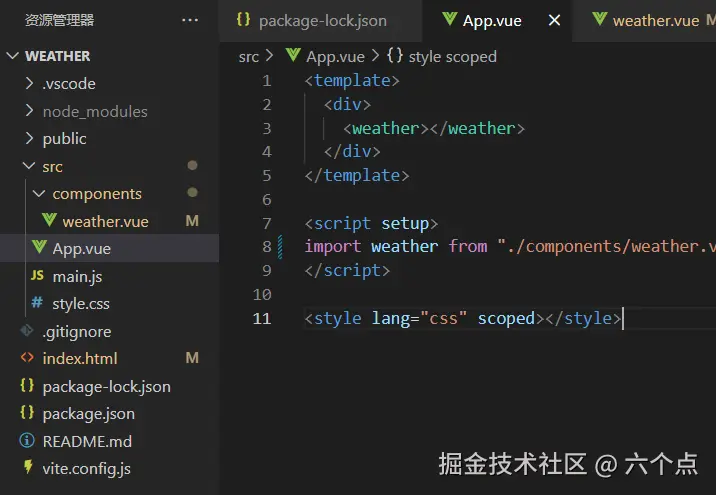Click line number 11 in the gutter
The width and height of the screenshot is (716, 495).
[x=262, y=318]
